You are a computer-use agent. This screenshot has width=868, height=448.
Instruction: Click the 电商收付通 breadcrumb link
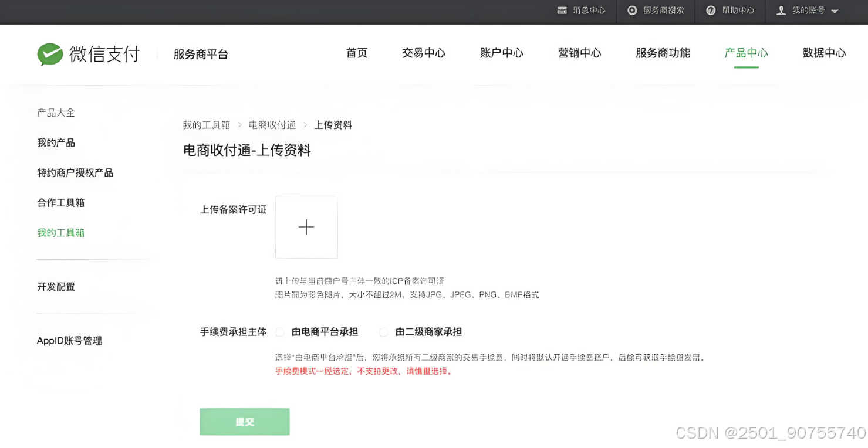click(x=272, y=125)
